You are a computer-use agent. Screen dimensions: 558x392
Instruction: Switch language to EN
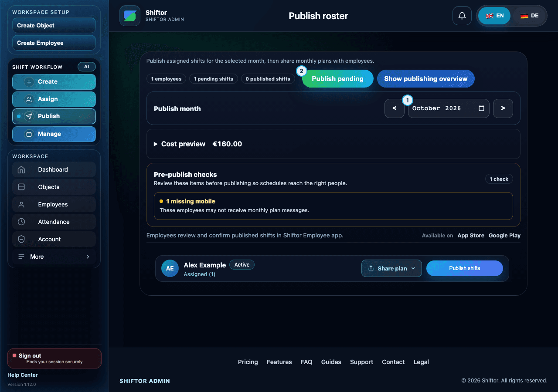[x=494, y=16]
